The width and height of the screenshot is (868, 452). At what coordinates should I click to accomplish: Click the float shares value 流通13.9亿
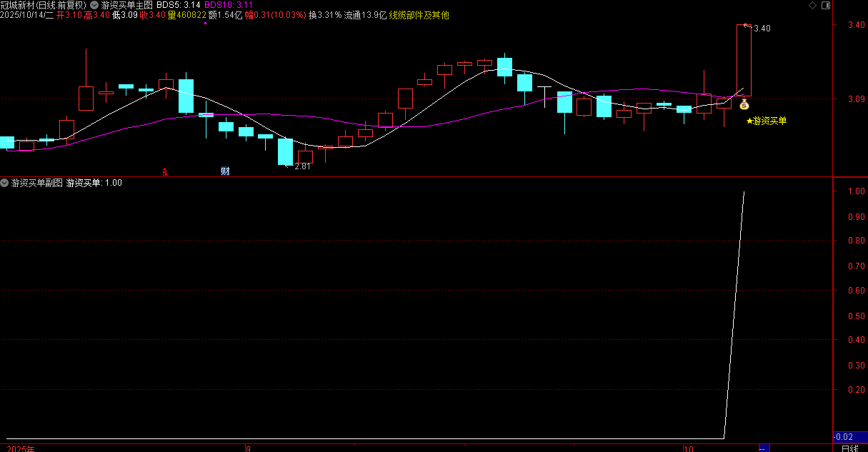click(365, 14)
